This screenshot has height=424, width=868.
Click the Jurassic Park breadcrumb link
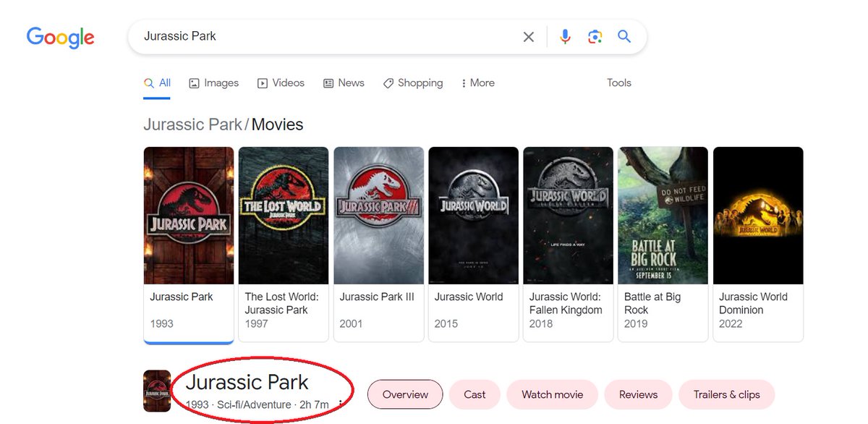point(192,124)
